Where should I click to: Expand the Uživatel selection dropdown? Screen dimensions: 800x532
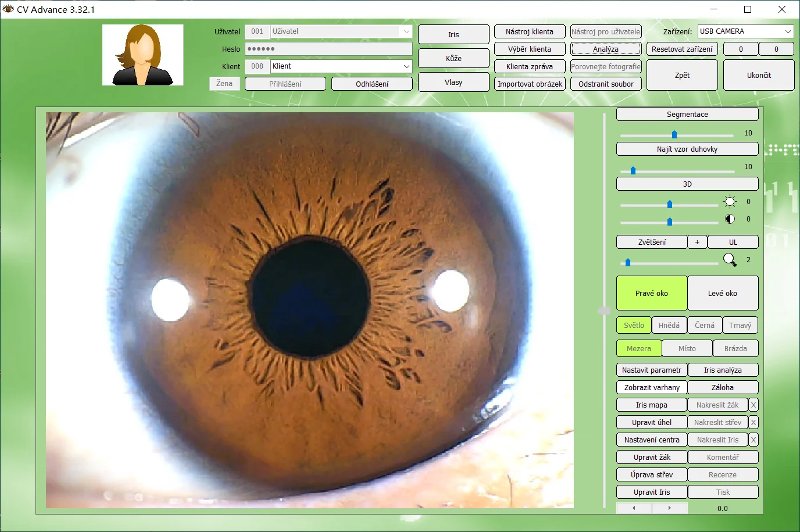[x=407, y=31]
